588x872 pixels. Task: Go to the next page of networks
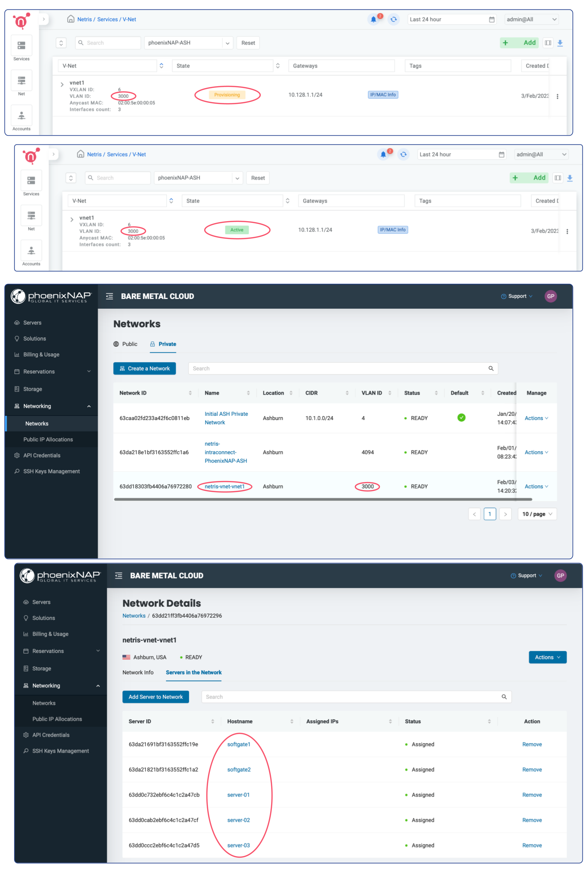505,514
